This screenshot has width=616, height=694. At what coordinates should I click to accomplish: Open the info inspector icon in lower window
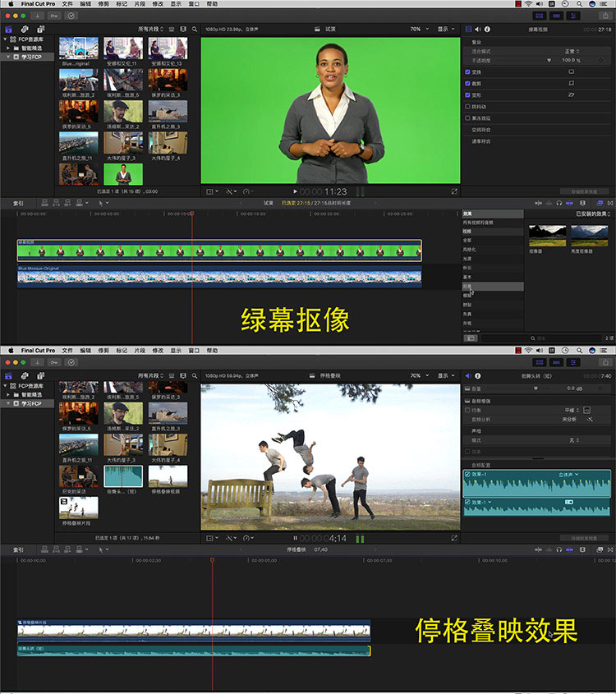pos(478,376)
